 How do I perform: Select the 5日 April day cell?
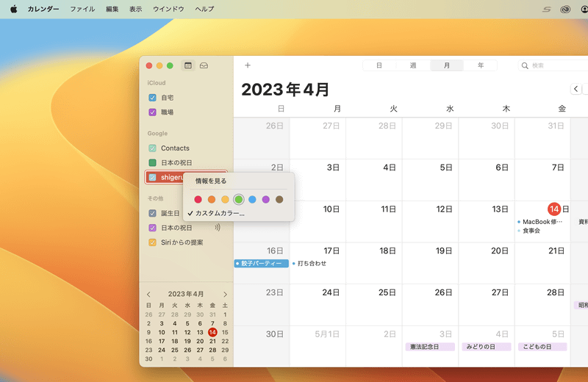click(x=430, y=180)
